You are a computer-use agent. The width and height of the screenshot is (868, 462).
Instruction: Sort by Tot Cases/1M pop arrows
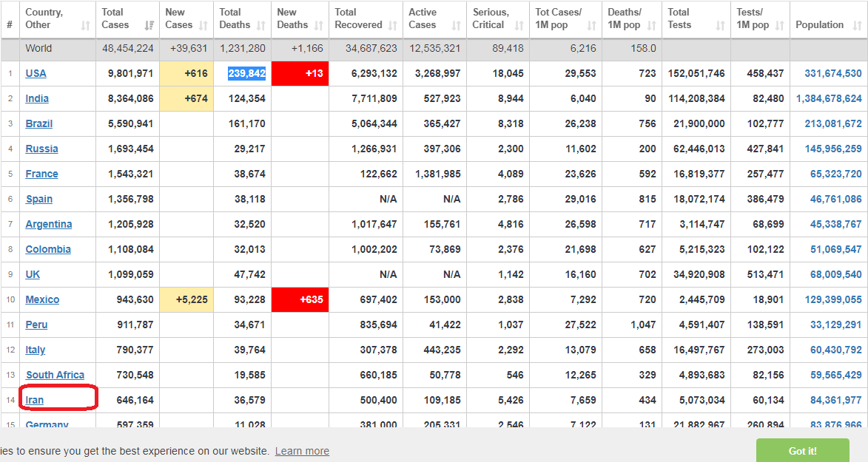591,25
